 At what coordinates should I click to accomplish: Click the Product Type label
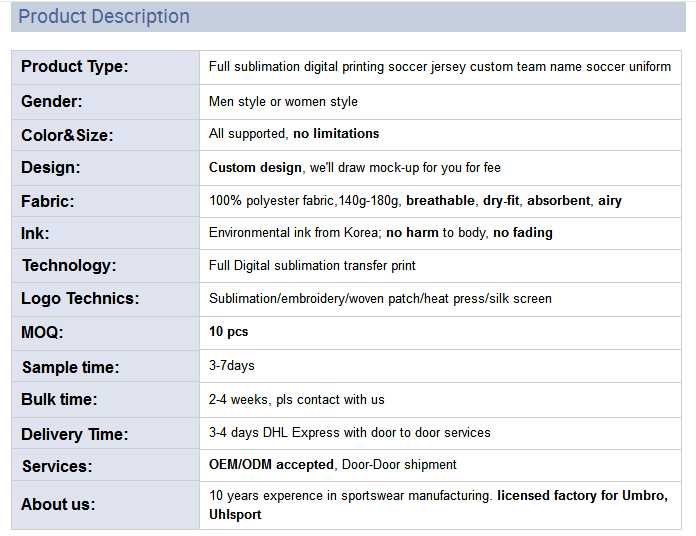[x=75, y=67]
